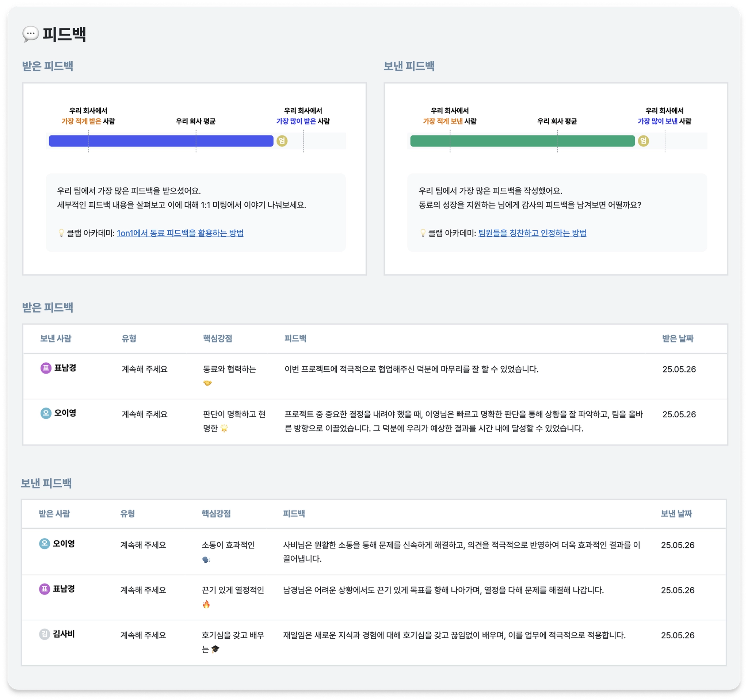
Task: Click 우리 회사 평균 label above blue bar
Action: coord(196,121)
